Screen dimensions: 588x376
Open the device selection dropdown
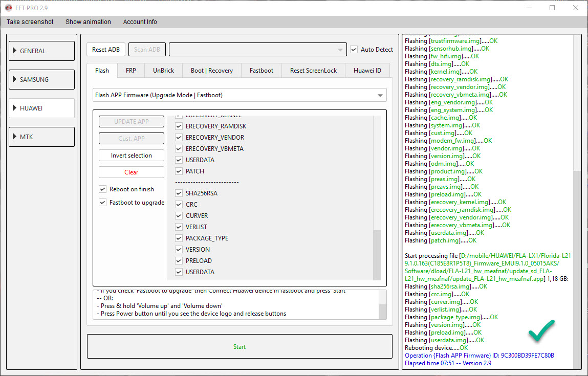[257, 50]
